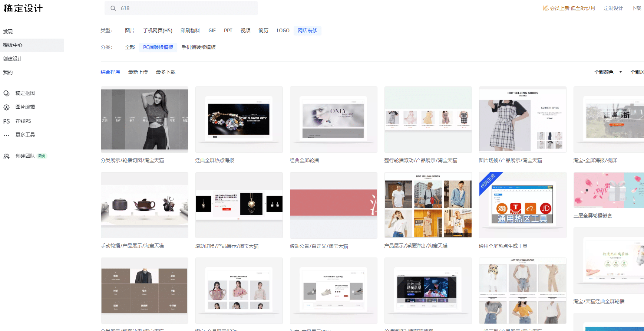Click the three-dot 更多工具 icon

click(6, 135)
